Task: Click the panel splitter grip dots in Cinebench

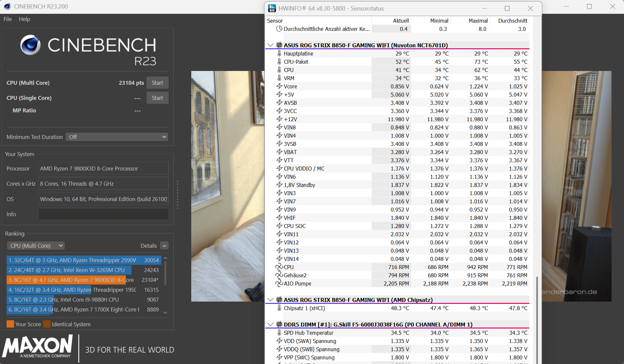Action: click(177, 194)
